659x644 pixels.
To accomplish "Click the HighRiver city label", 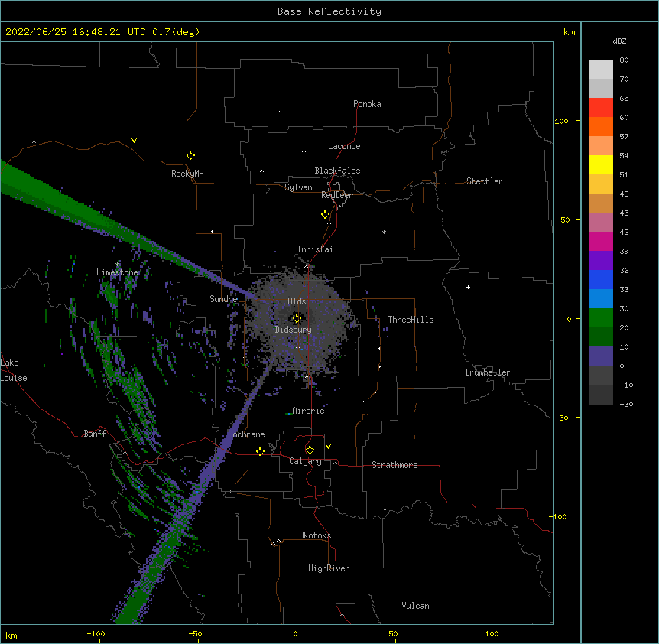I will [329, 568].
